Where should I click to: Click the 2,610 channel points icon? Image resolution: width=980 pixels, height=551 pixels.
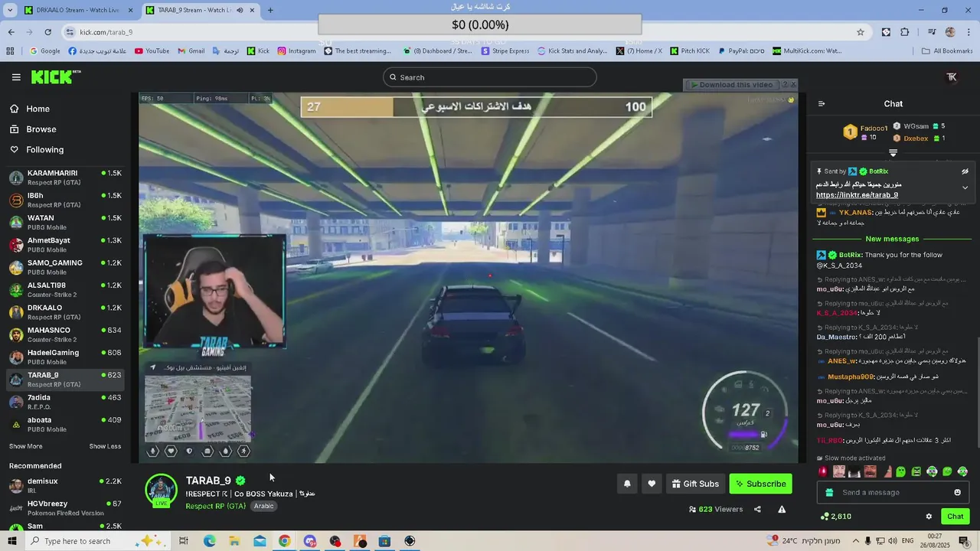click(x=825, y=517)
